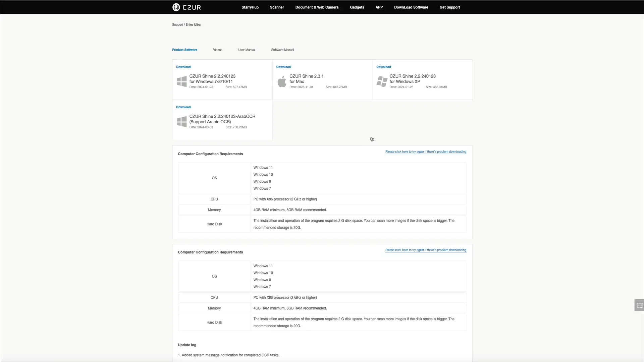Click 'Windows 7' in second requirements table
The image size is (644, 362).
pyautogui.click(x=262, y=287)
